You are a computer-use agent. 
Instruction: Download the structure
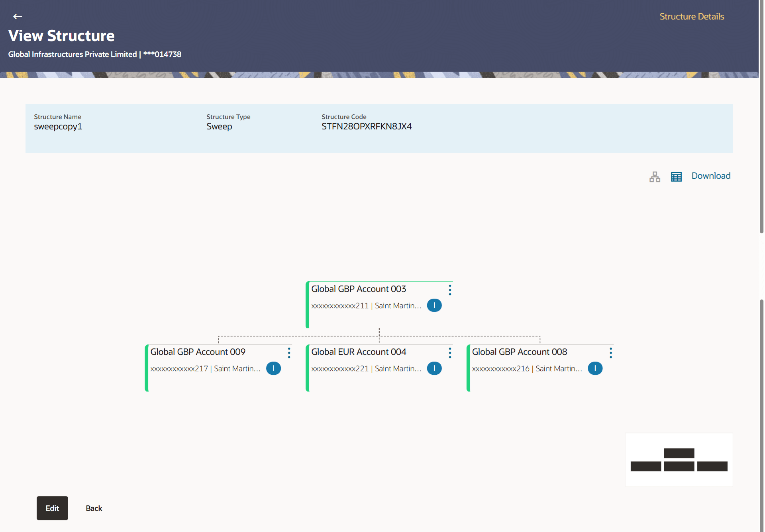pyautogui.click(x=711, y=176)
